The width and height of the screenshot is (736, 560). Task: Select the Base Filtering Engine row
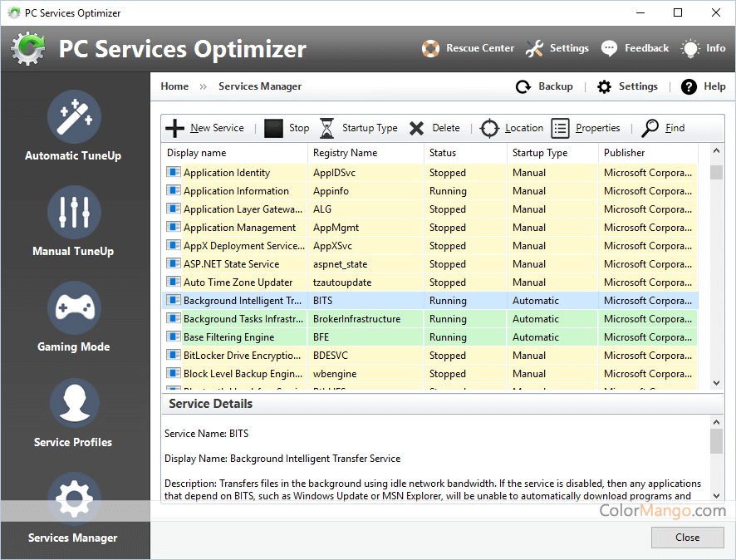(228, 337)
